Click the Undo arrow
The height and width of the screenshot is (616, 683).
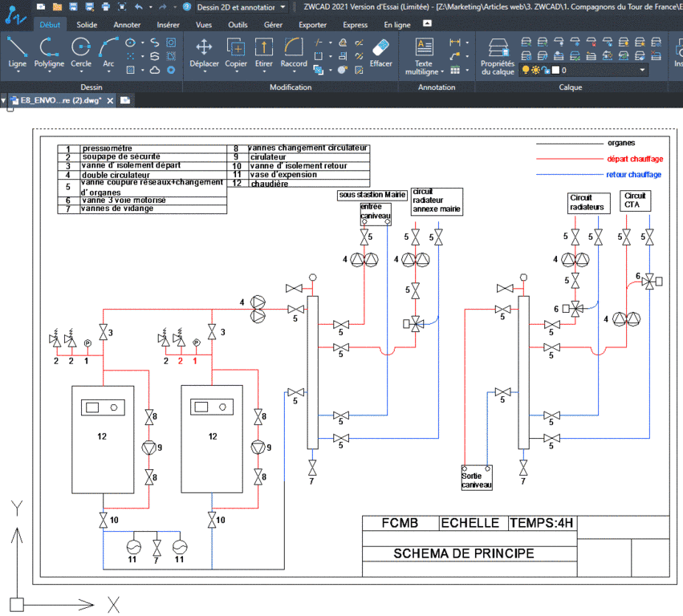coord(139,6)
